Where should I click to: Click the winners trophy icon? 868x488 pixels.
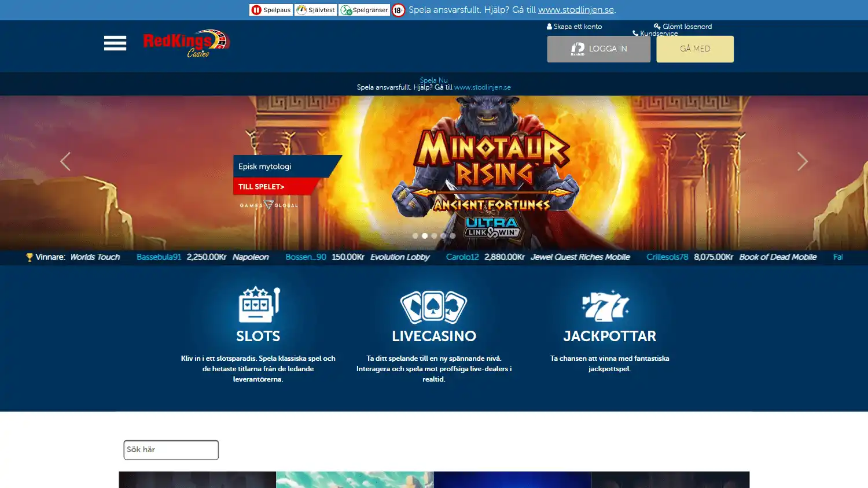click(x=30, y=257)
